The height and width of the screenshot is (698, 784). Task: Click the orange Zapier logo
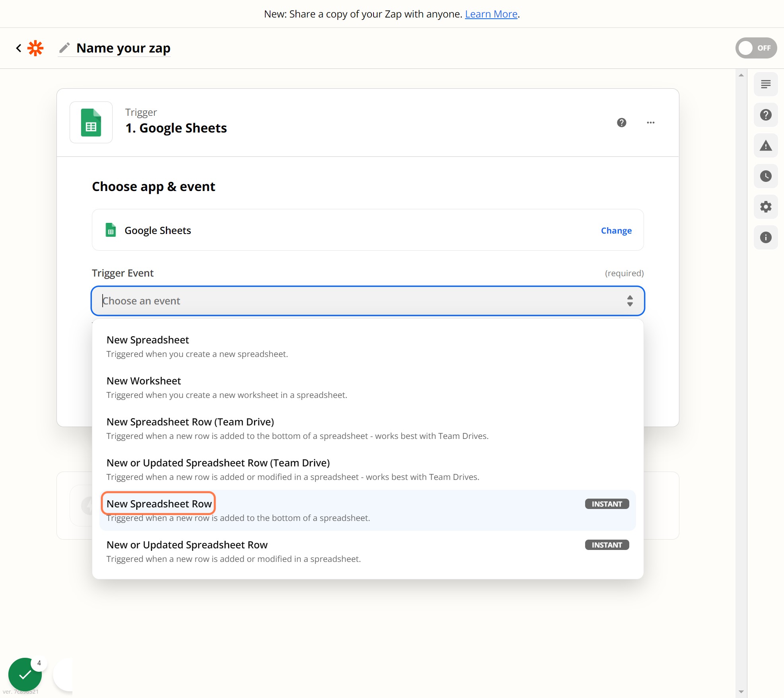(x=35, y=48)
